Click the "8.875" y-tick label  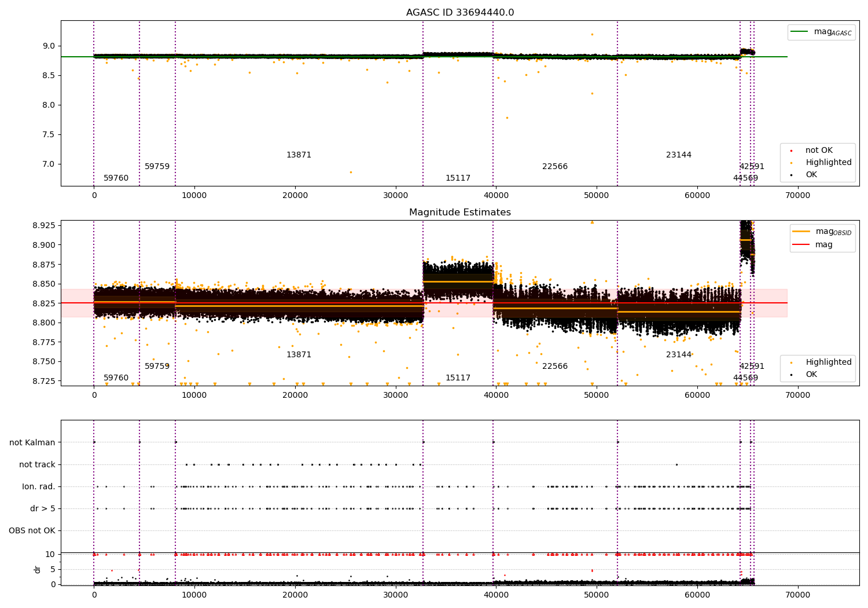(43, 265)
